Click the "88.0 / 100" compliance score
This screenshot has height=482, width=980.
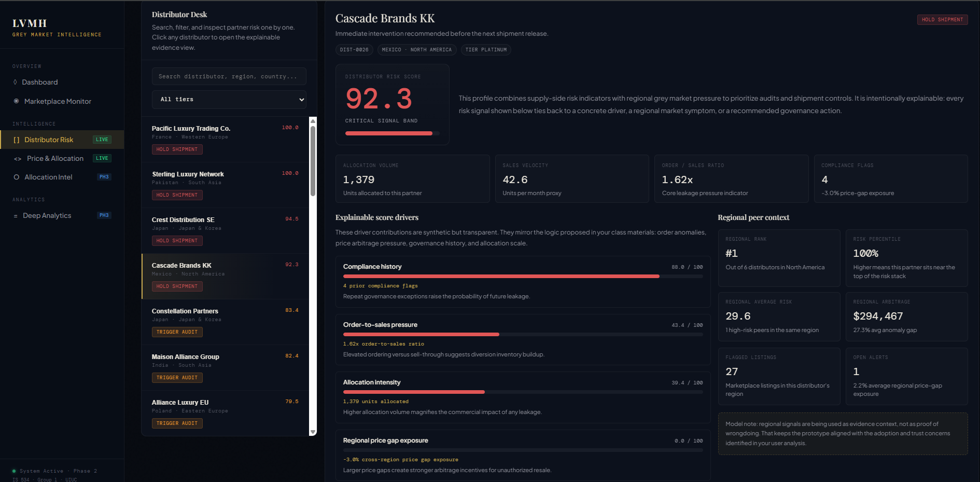[687, 267]
